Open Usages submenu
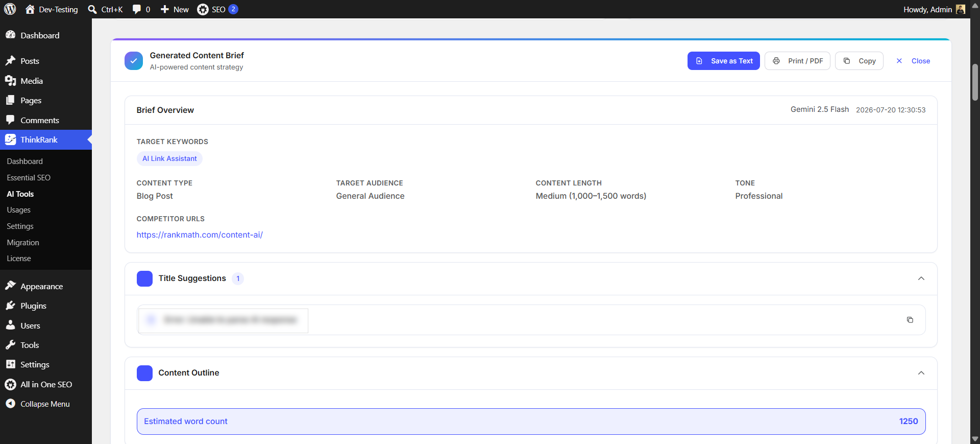 tap(18, 210)
